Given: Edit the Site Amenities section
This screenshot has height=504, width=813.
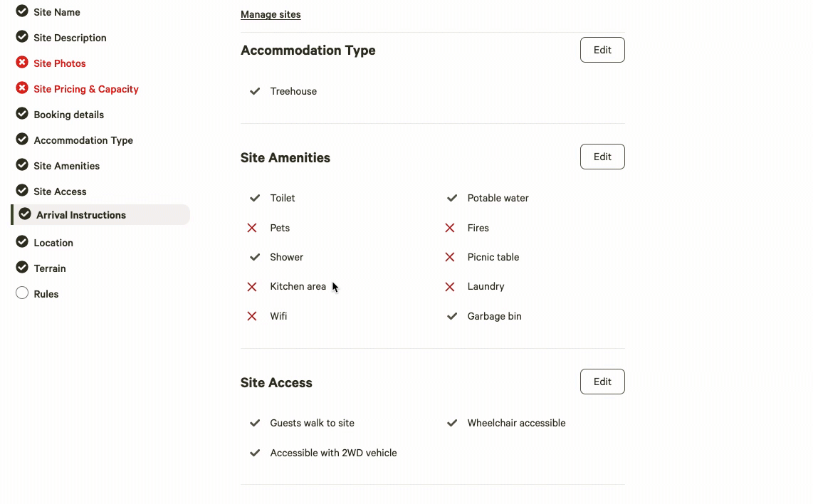Looking at the screenshot, I should [x=602, y=157].
